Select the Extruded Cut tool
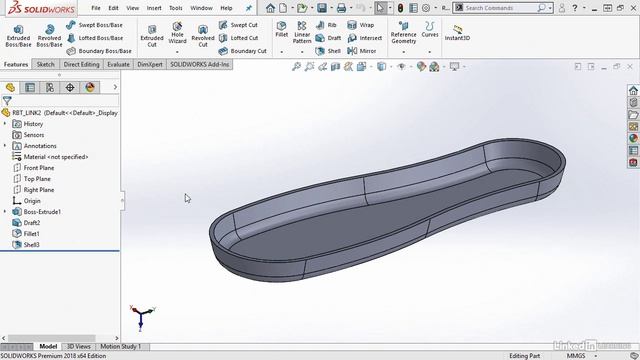The height and width of the screenshot is (360, 640). pyautogui.click(x=152, y=36)
